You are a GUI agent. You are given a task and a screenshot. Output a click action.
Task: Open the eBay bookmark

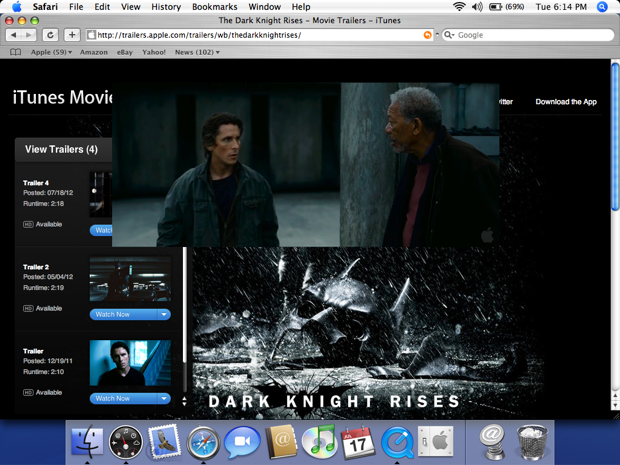click(125, 52)
